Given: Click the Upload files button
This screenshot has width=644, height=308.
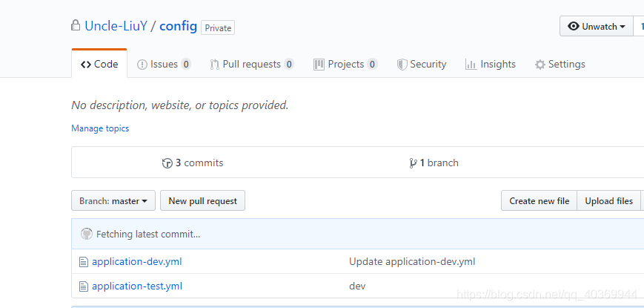Looking at the screenshot, I should (608, 201).
